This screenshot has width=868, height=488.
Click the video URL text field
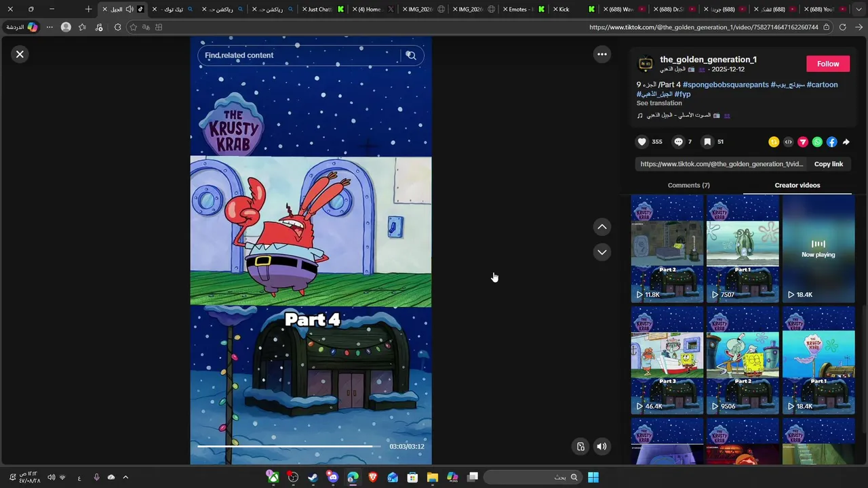tap(722, 164)
